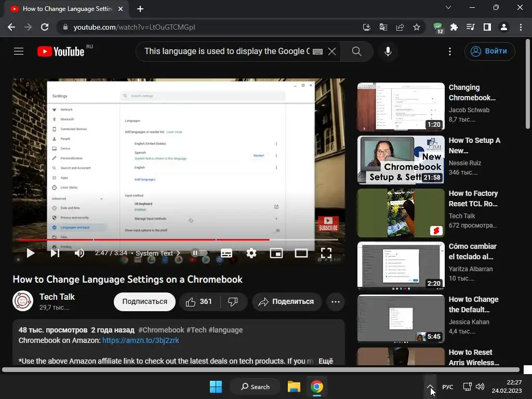
Task: Open Chrome three-dot menu
Action: (x=521, y=27)
